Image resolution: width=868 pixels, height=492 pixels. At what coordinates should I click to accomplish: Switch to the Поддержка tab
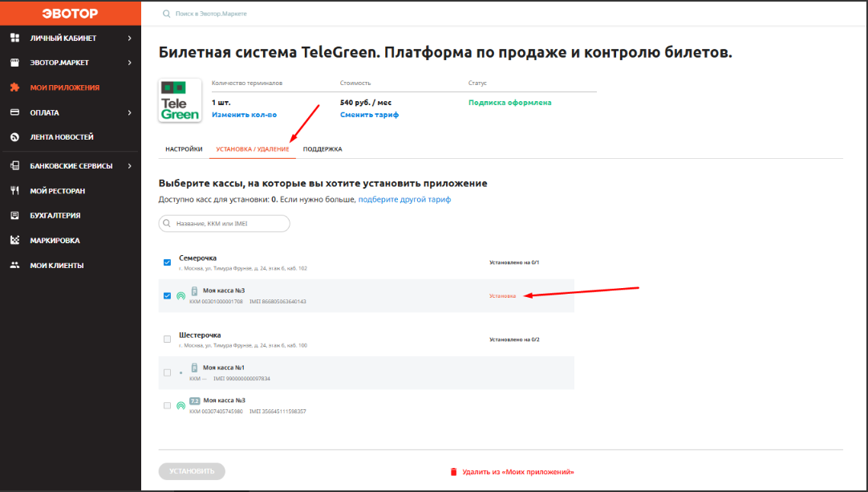(322, 149)
